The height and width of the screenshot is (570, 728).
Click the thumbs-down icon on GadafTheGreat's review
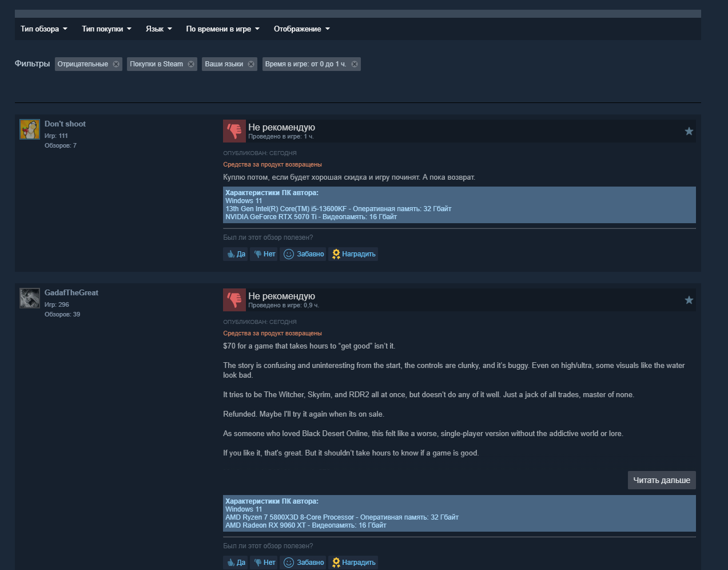coord(234,300)
